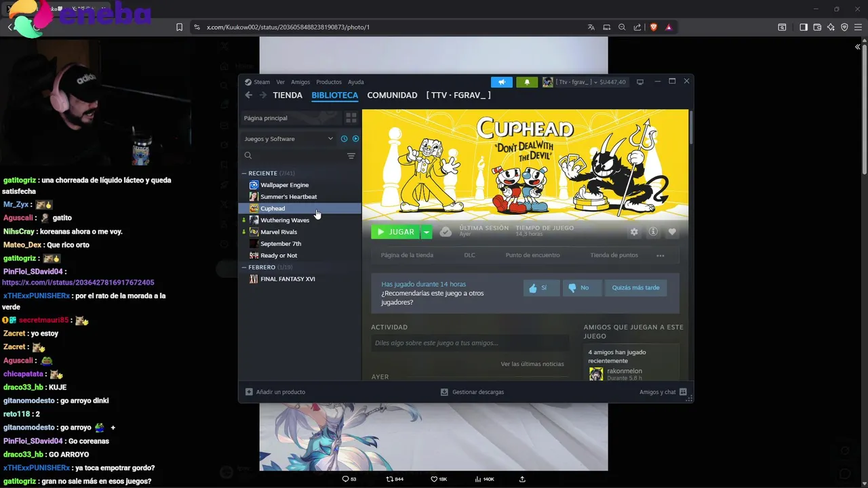The width and height of the screenshot is (868, 488).
Task: Click Quizás más tarde button
Action: (635, 288)
